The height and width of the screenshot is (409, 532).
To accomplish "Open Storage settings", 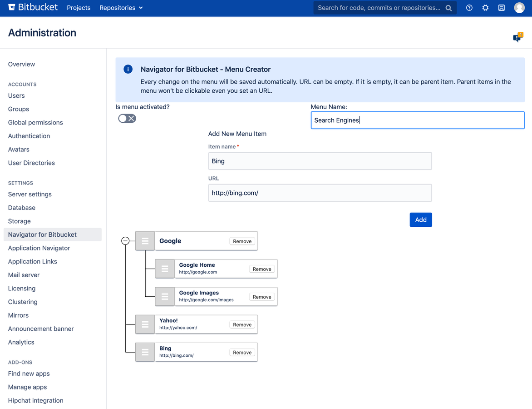I will click(20, 221).
